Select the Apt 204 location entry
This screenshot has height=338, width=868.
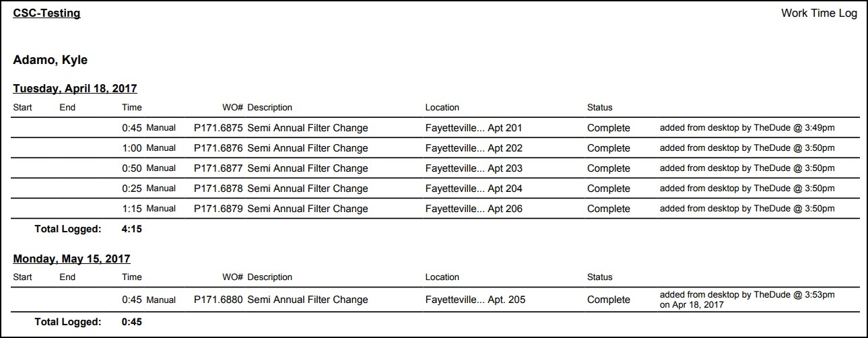[474, 189]
